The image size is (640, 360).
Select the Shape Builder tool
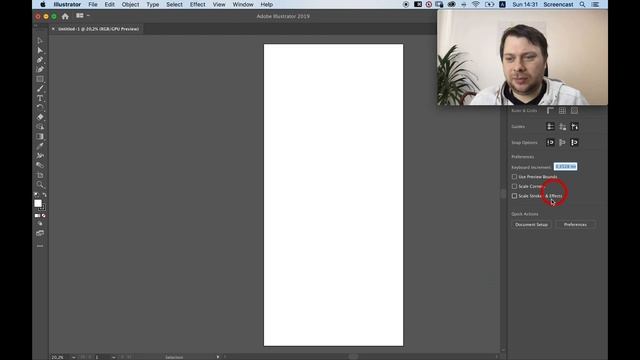40,127
